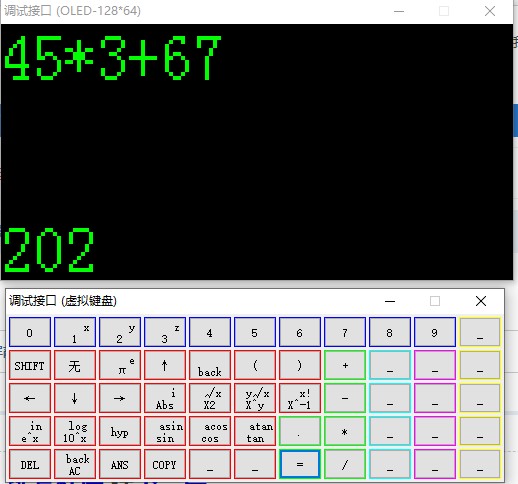Click the expression 45*3+67 on the OLED
Image resolution: width=518 pixels, height=484 pixels.
click(x=113, y=58)
